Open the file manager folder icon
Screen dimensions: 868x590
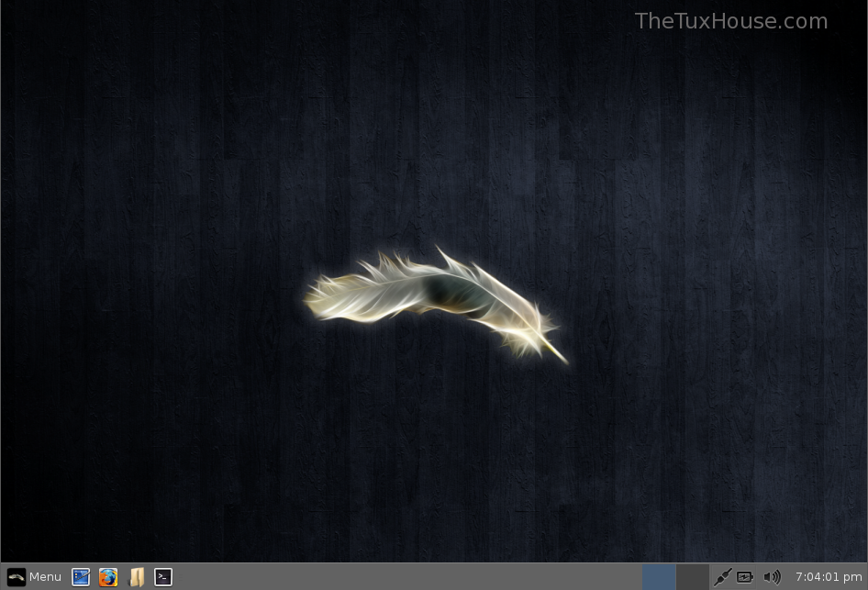(x=137, y=577)
